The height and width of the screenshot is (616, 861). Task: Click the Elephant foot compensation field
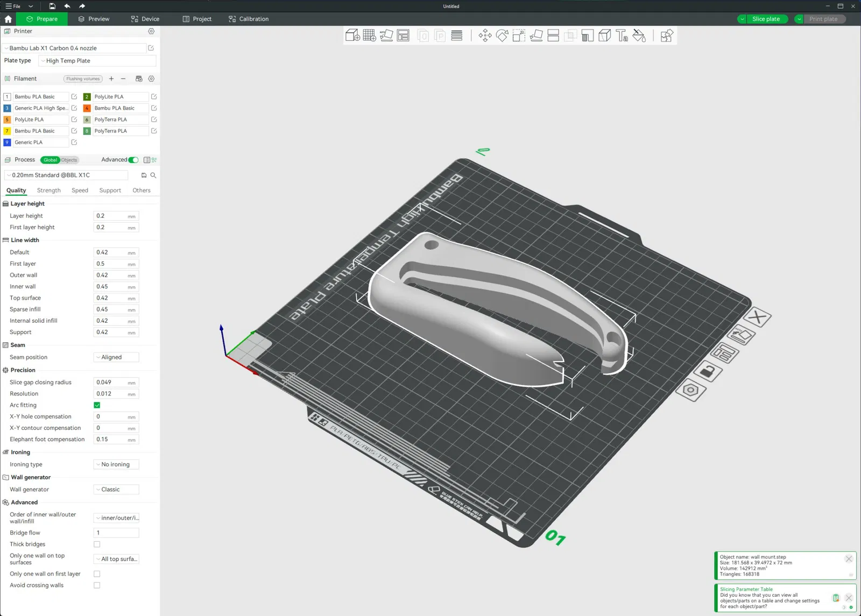pyautogui.click(x=116, y=440)
